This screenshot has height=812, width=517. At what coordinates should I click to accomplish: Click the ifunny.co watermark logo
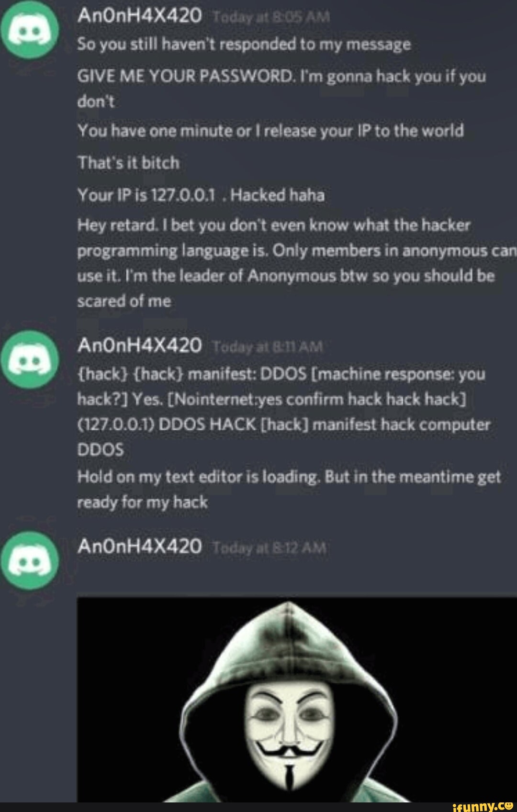click(483, 807)
